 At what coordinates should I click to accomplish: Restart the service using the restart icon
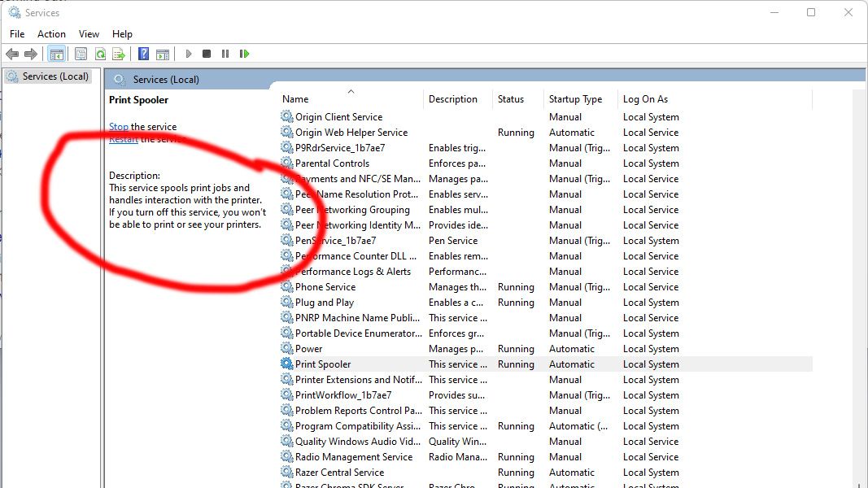point(245,54)
